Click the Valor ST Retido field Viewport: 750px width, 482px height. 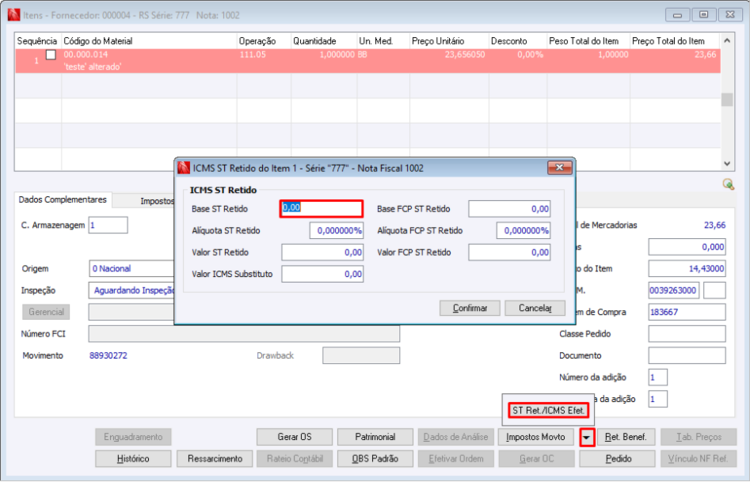coord(322,252)
